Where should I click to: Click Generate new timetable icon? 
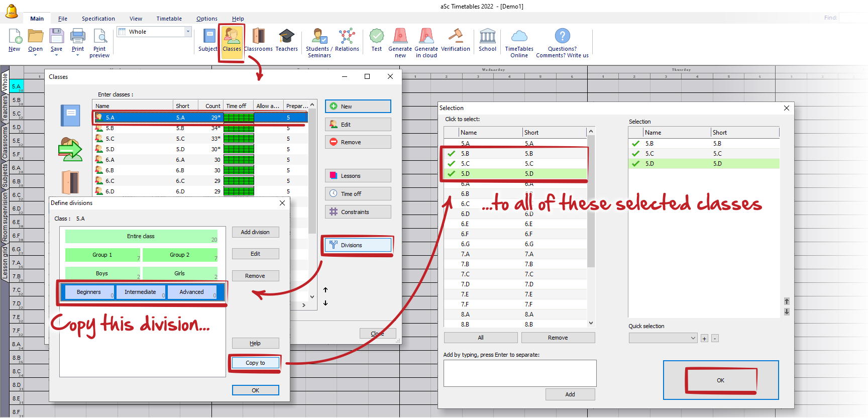(x=400, y=43)
